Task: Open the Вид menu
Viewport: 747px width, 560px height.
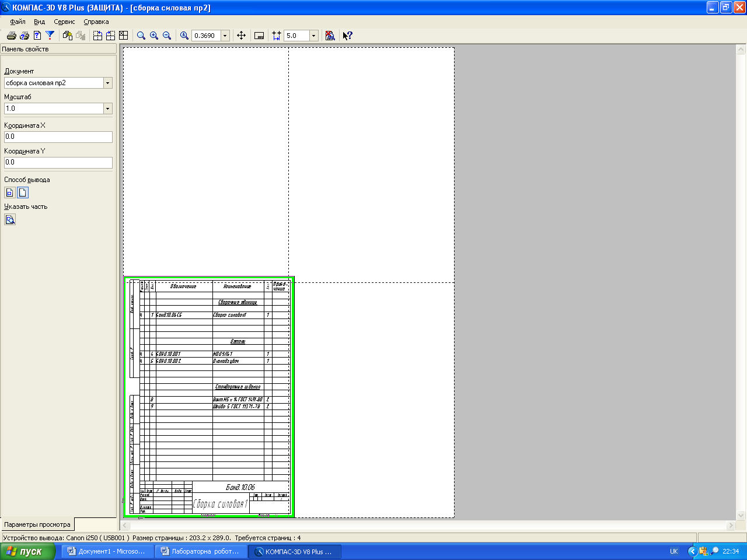Action: [39, 22]
